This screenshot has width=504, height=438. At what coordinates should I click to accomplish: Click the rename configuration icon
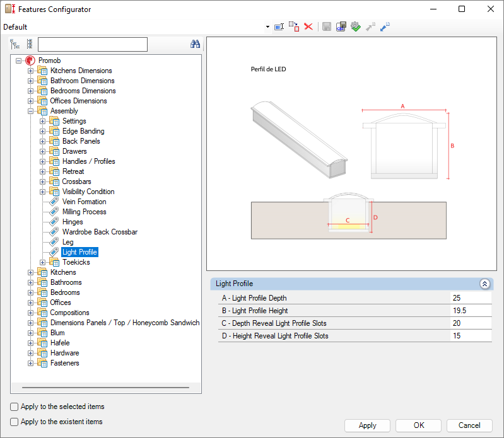pyautogui.click(x=279, y=27)
